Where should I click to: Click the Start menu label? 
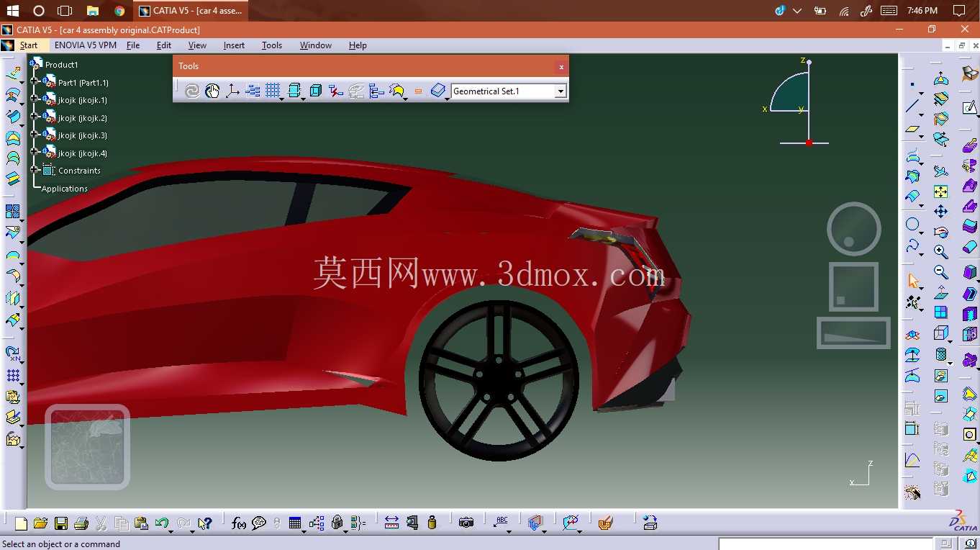[x=29, y=45]
